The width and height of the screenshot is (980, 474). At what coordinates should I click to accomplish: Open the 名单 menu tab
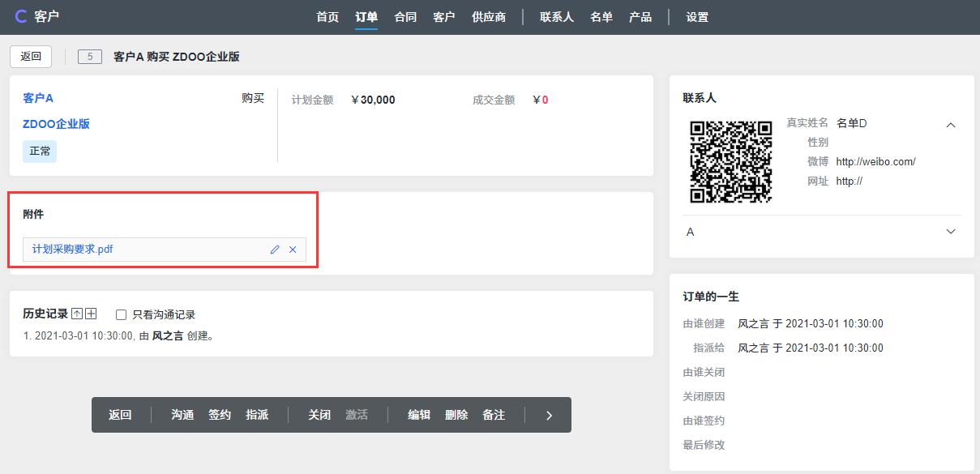pos(601,17)
